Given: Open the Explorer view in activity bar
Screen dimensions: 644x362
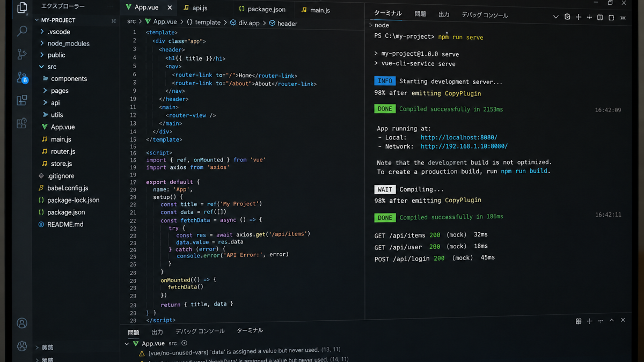Looking at the screenshot, I should (x=22, y=8).
